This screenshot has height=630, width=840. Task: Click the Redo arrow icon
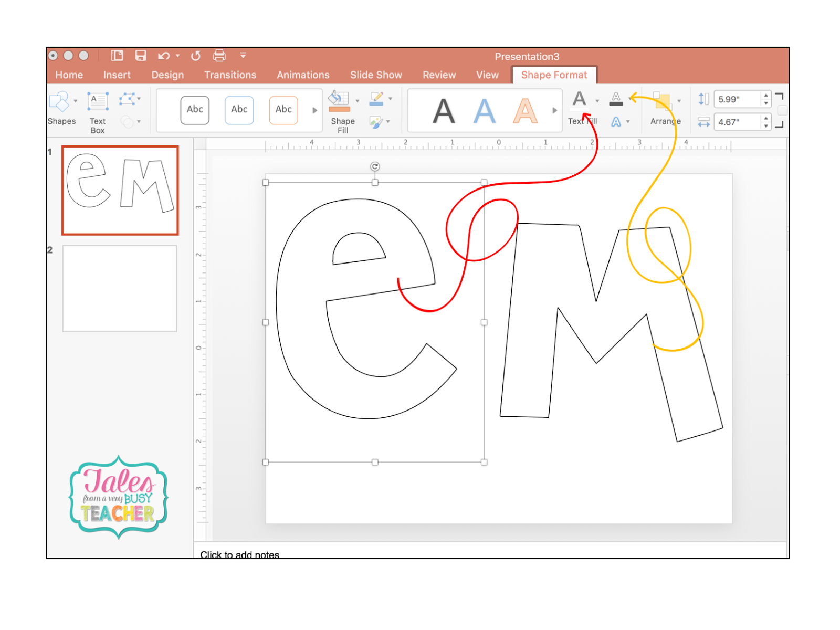point(195,56)
